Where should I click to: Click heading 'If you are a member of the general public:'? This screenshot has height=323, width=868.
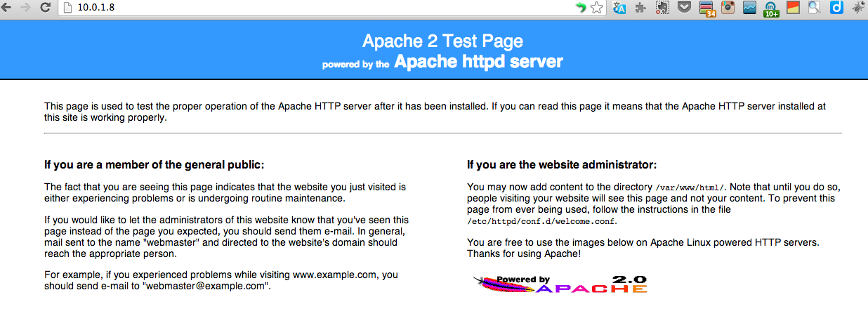[x=154, y=165]
